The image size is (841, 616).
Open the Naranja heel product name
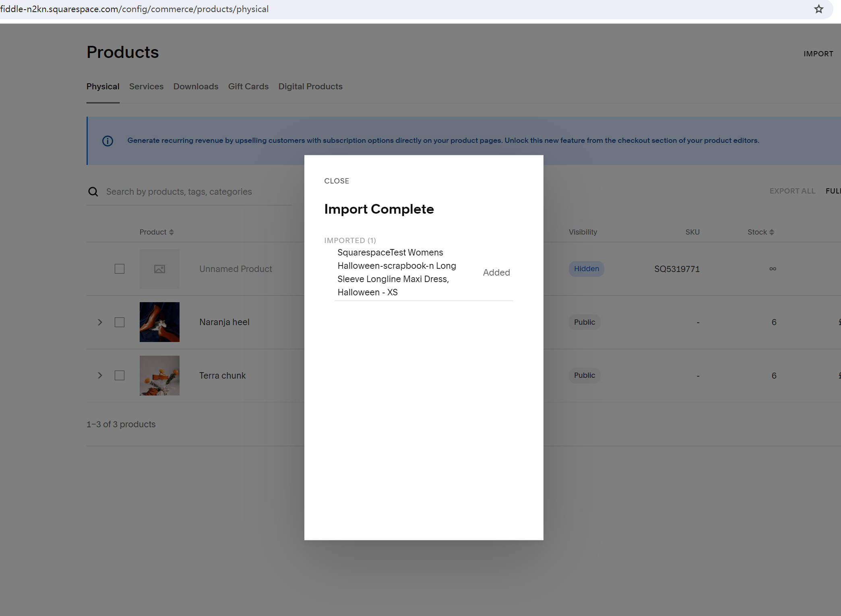224,322
